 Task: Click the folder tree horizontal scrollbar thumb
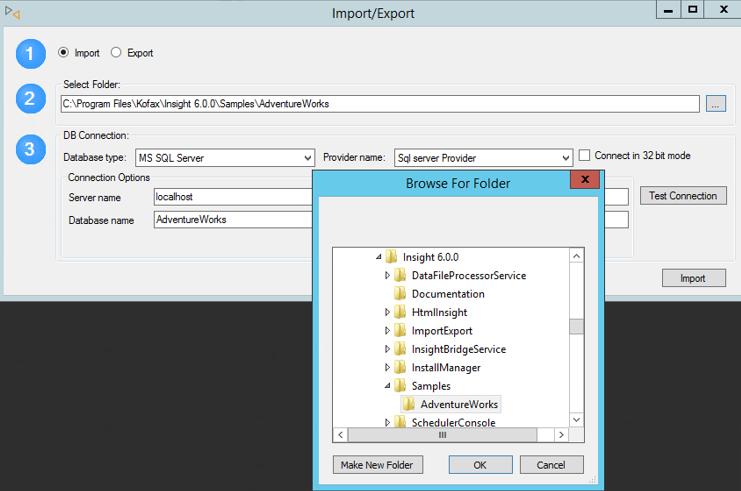pos(442,435)
